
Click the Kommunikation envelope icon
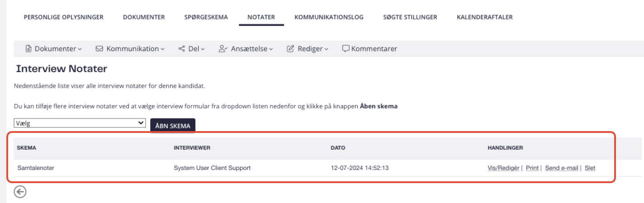pyautogui.click(x=99, y=49)
